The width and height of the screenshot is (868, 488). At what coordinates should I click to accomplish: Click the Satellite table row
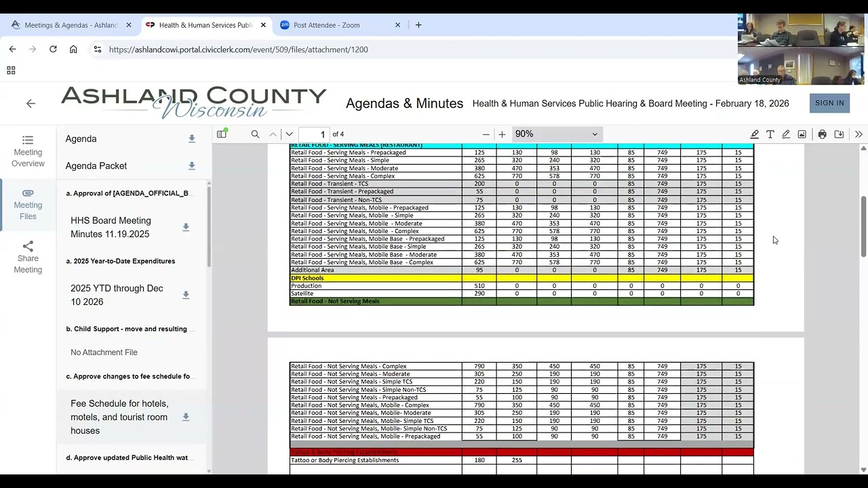(521, 293)
